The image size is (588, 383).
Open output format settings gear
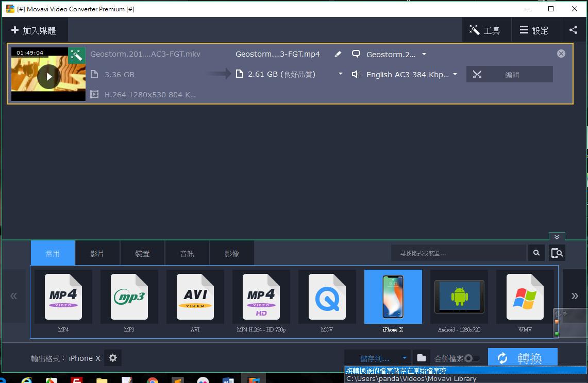[113, 358]
